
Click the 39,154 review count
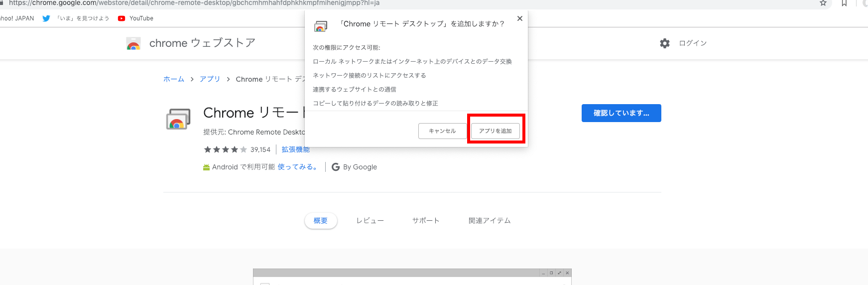[260, 149]
